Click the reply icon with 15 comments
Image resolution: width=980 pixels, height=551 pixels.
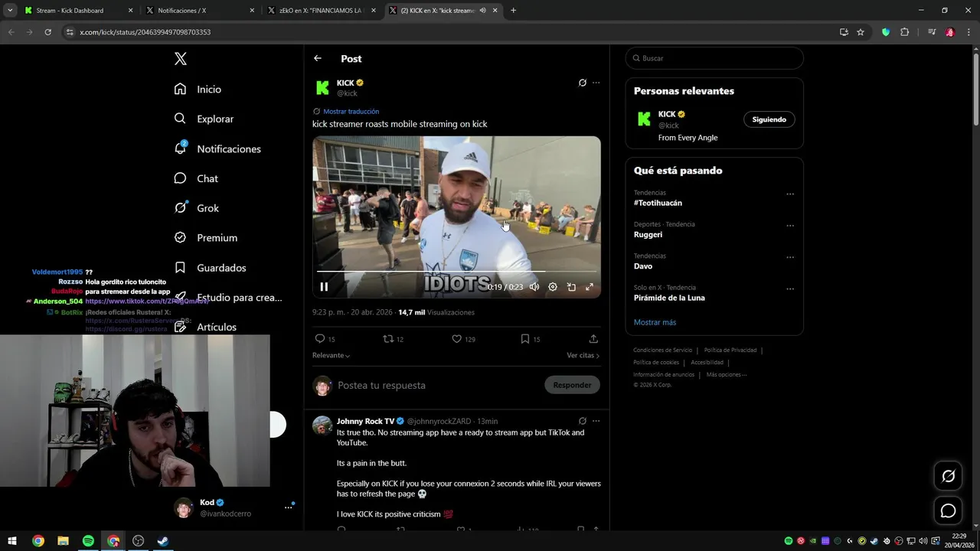coord(325,339)
